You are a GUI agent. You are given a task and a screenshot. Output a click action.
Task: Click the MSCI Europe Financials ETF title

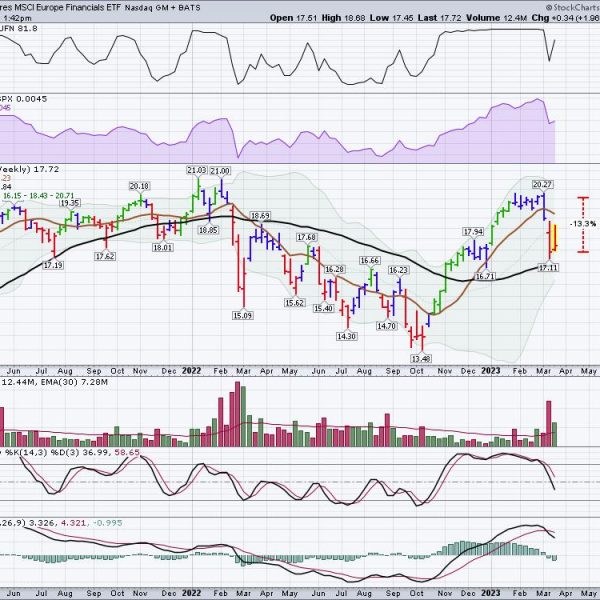(x=60, y=7)
